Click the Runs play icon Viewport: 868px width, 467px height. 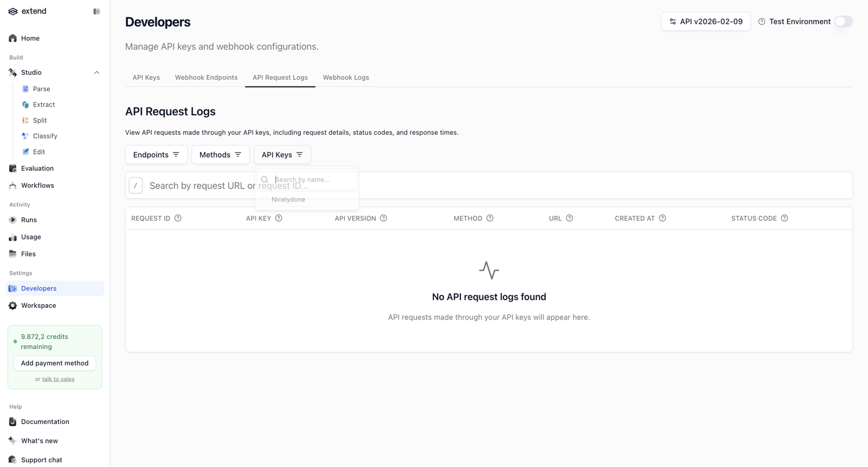tap(13, 220)
